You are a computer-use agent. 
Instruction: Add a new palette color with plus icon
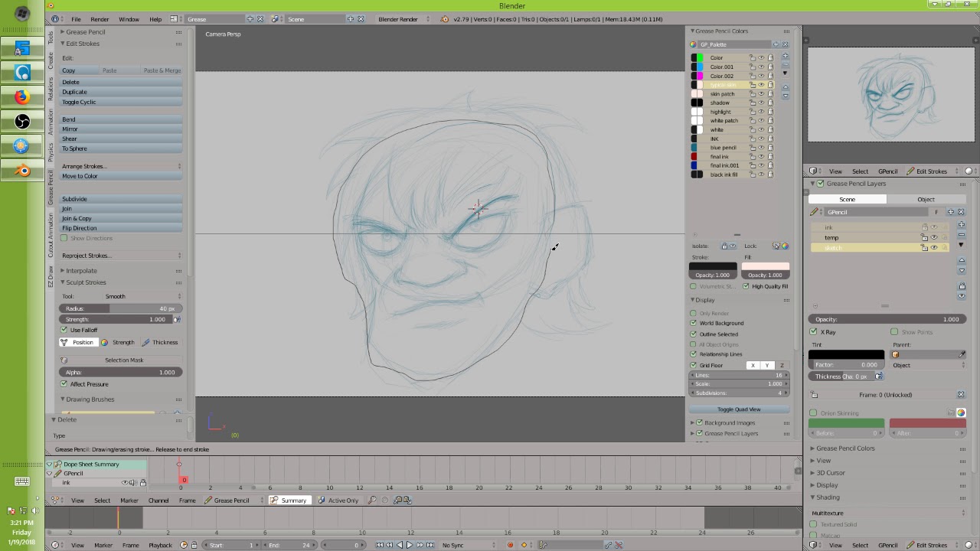(x=785, y=57)
